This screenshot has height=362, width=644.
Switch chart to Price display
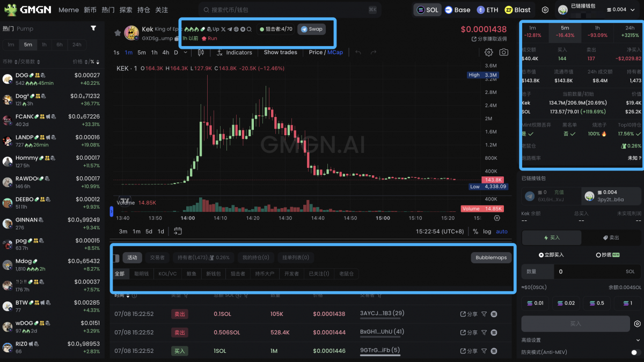[316, 53]
